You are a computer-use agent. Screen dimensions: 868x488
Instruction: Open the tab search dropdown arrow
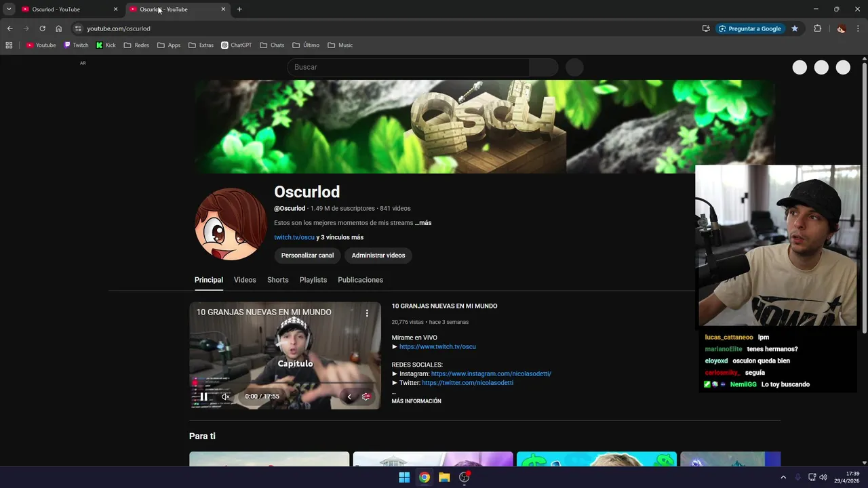click(x=9, y=9)
